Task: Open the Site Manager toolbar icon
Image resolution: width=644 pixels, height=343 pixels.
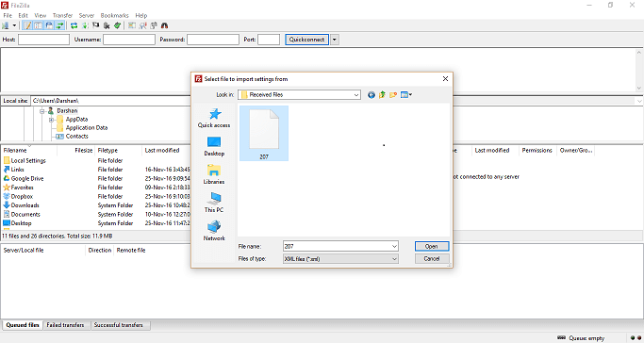Action: coord(6,25)
